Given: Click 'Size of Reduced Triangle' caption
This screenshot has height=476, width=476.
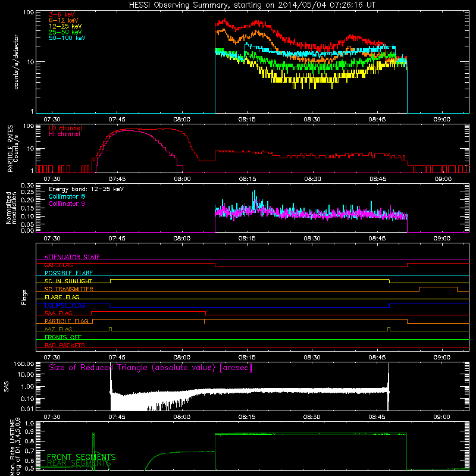Looking at the screenshot, I should (x=151, y=368).
